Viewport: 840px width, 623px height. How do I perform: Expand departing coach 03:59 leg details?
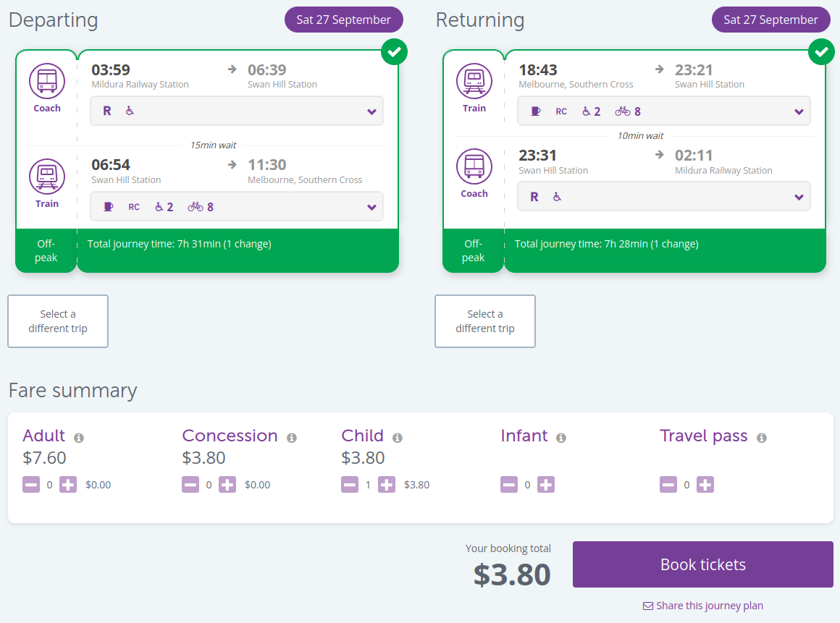pyautogui.click(x=237, y=111)
